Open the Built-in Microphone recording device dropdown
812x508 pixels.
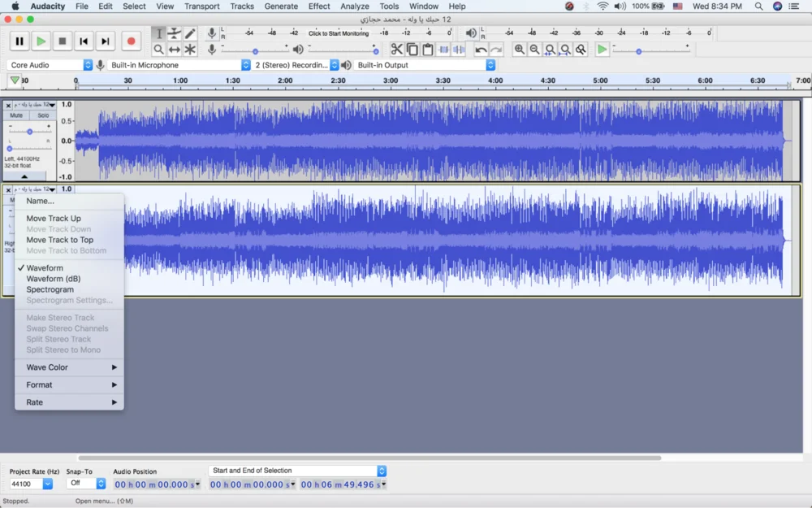pos(179,65)
